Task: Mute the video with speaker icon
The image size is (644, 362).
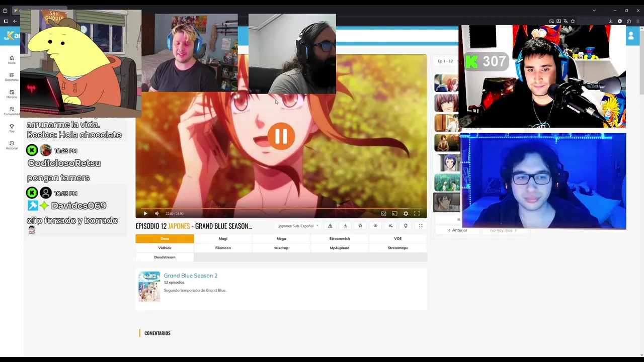Action: pyautogui.click(x=157, y=214)
